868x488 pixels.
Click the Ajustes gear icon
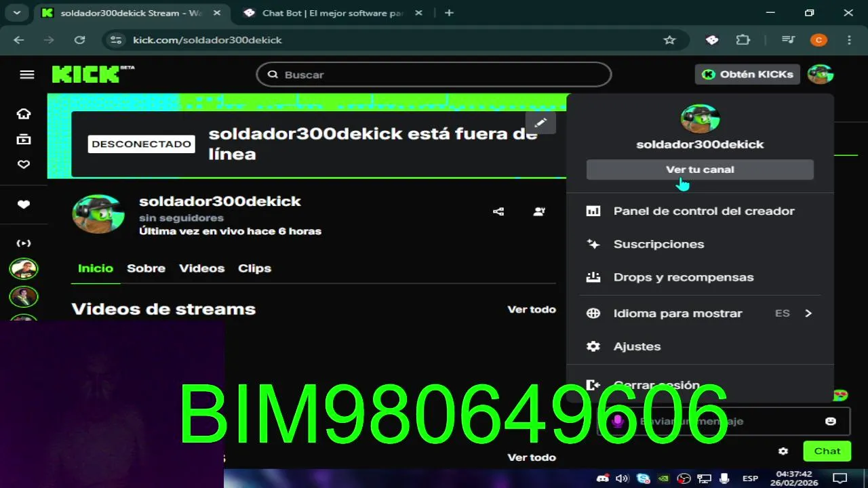click(593, 346)
